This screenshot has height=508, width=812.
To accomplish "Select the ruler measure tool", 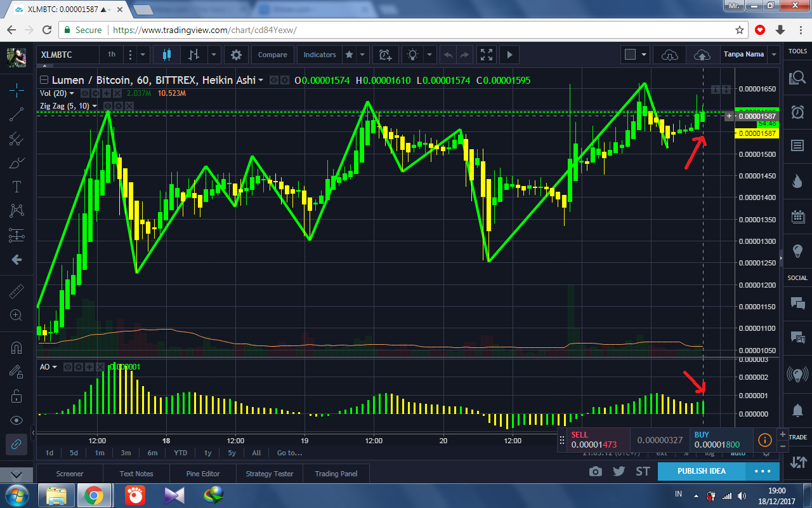I will [x=16, y=291].
